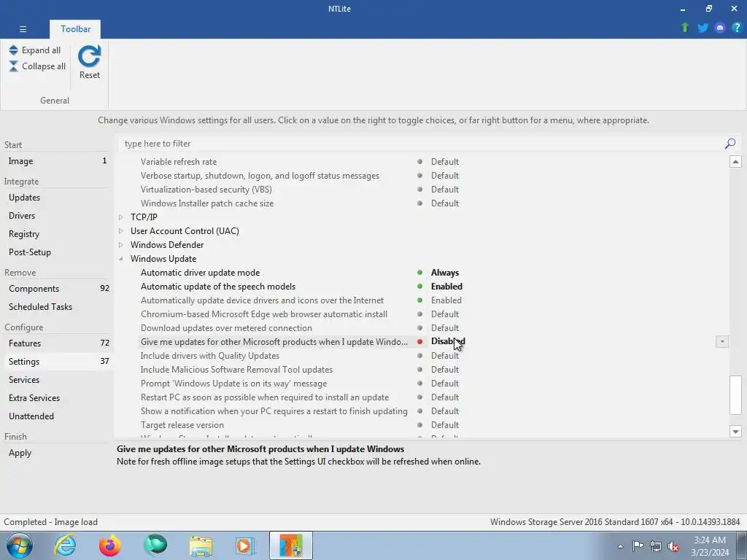Click the filter search magnifier icon
This screenshot has height=560, width=747.
coord(729,144)
